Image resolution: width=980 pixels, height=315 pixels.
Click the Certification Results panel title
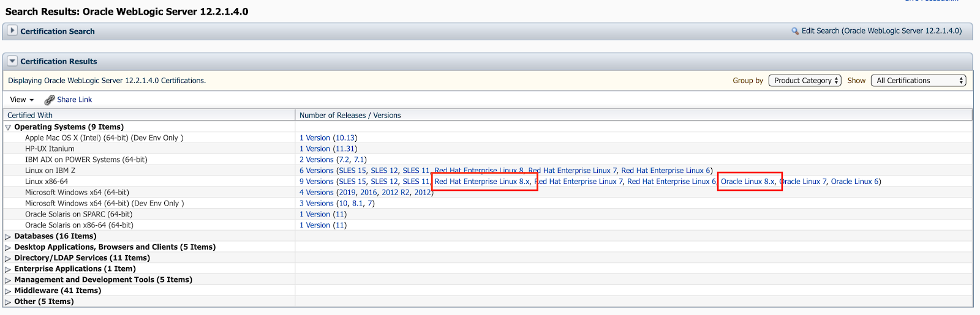(x=59, y=61)
